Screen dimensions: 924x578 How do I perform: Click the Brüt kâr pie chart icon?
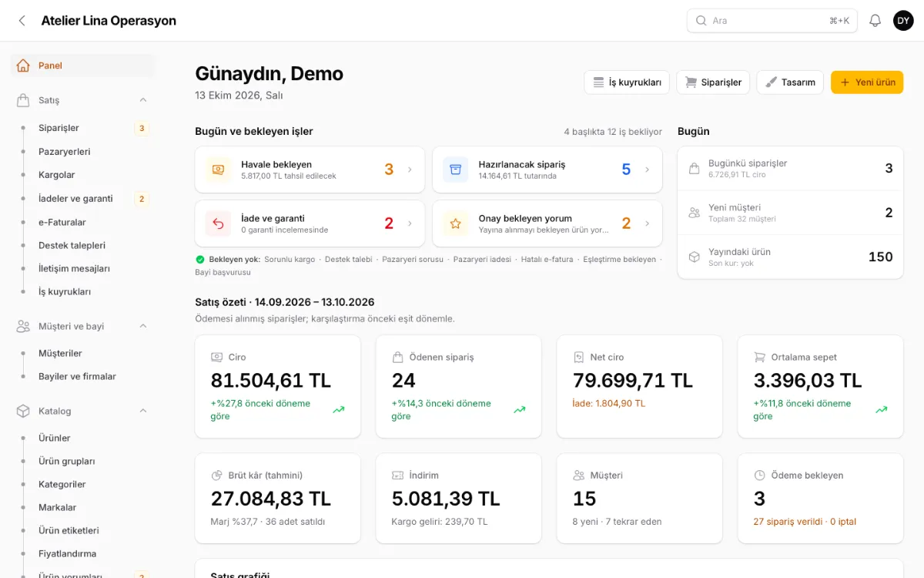tap(217, 476)
